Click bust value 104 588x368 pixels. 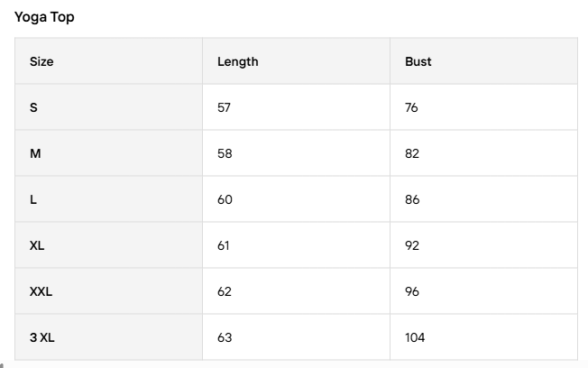point(415,338)
